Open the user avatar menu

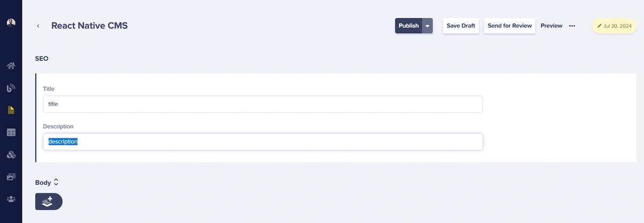[11, 23]
